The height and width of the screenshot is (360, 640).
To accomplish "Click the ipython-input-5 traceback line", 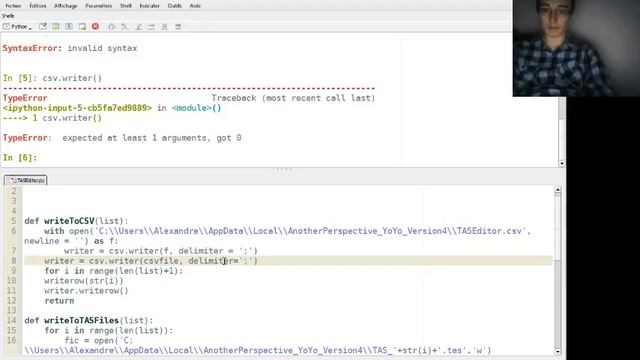I will [112, 108].
